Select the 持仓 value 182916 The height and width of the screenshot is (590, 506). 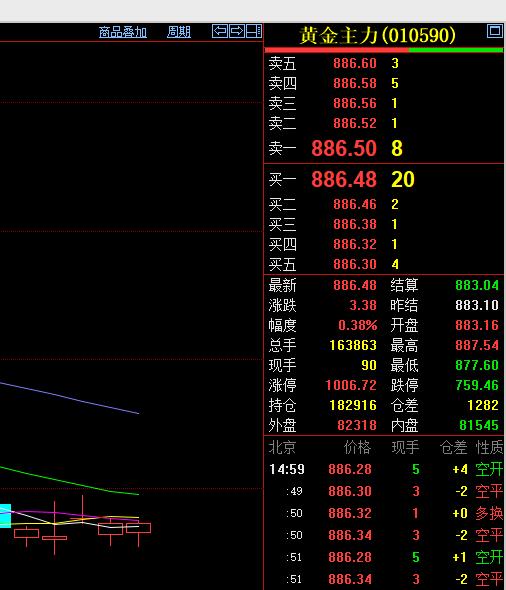(353, 405)
